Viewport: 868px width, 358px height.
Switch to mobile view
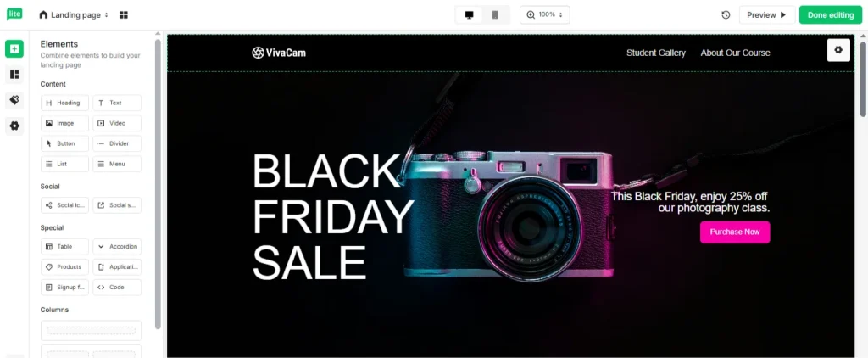495,15
